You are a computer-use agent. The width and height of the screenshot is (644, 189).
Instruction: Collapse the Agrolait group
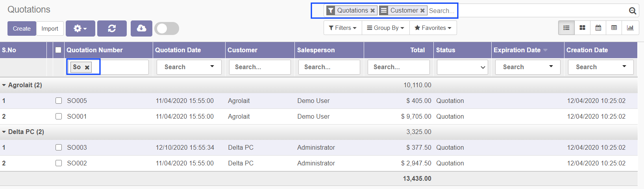coord(4,85)
